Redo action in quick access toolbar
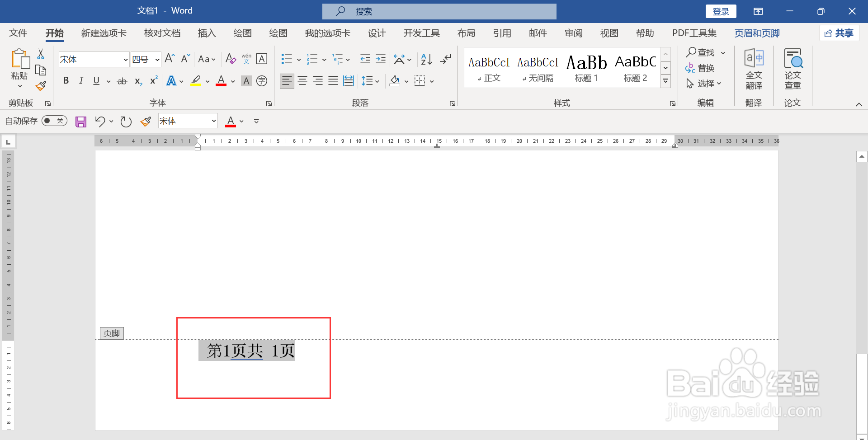868x440 pixels. point(126,122)
